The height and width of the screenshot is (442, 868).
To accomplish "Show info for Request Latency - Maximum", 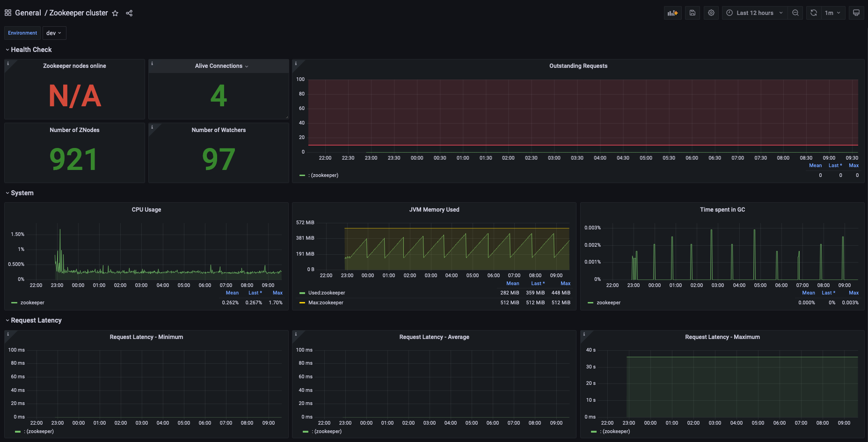I will 584,334.
